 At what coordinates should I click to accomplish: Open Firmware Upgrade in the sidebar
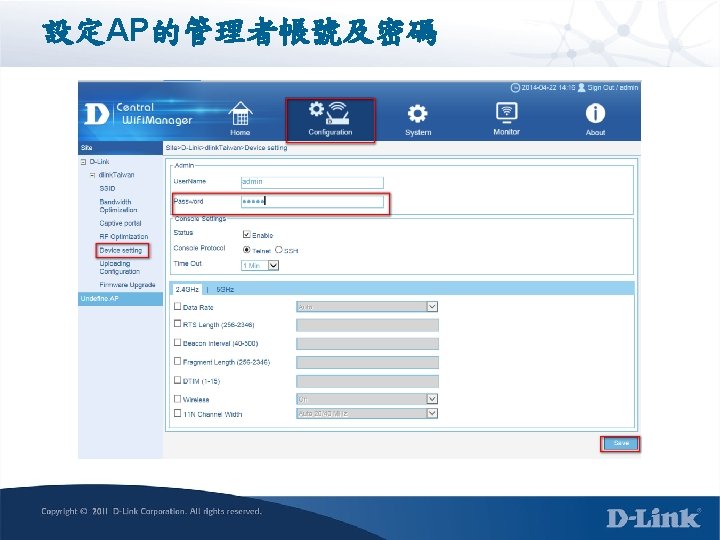127,285
